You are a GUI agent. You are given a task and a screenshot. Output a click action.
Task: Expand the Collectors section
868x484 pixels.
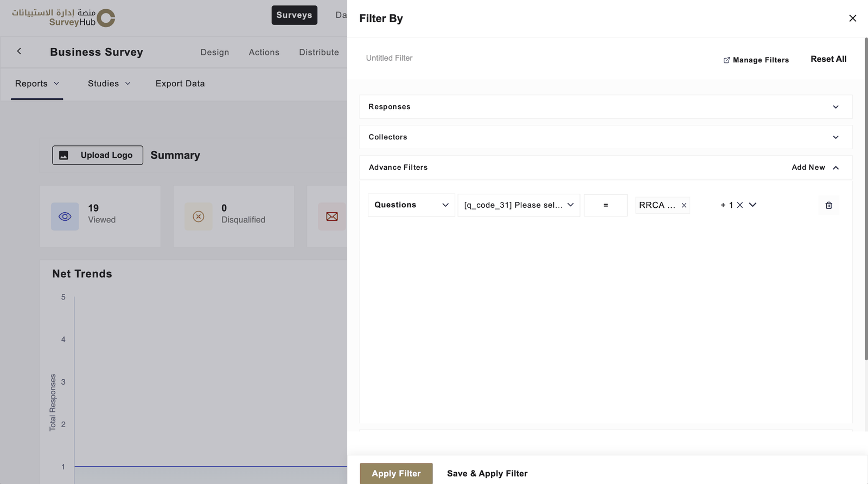[x=605, y=137]
